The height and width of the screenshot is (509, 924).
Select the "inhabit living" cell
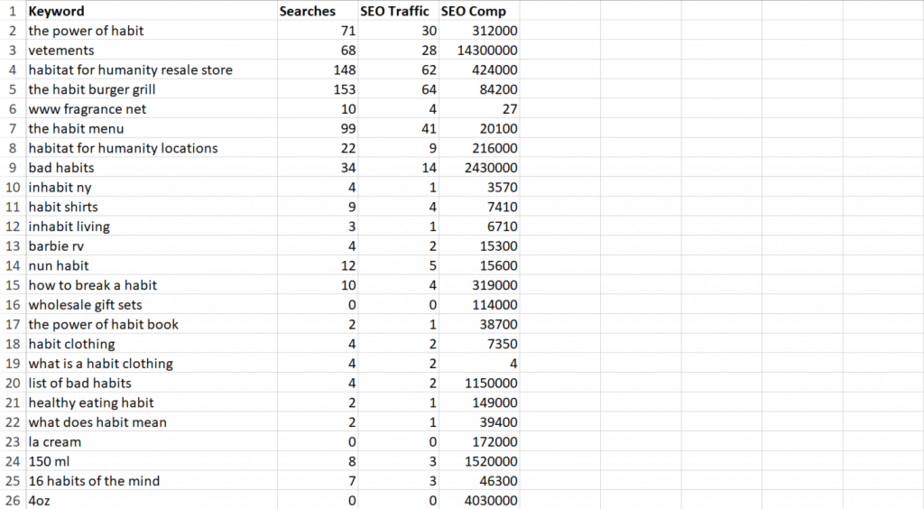[152, 226]
